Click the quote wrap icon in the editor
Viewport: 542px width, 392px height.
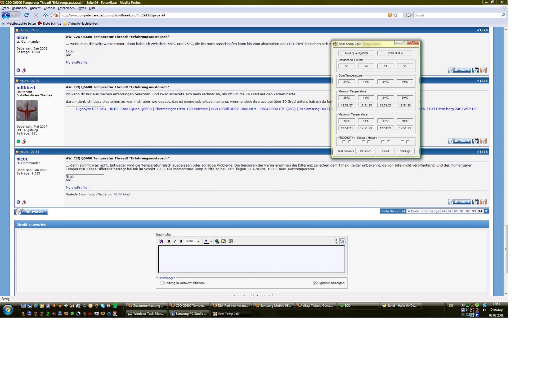pos(231,241)
